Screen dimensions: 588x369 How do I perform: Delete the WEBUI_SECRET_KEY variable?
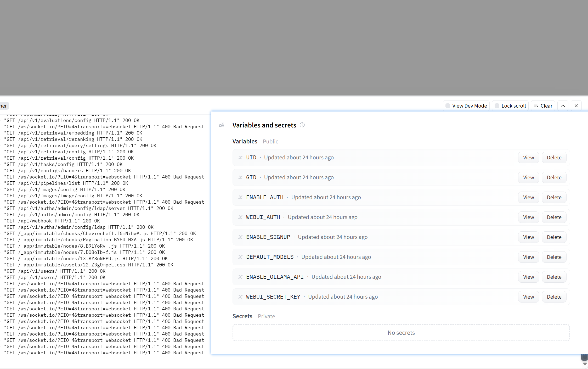pos(554,297)
